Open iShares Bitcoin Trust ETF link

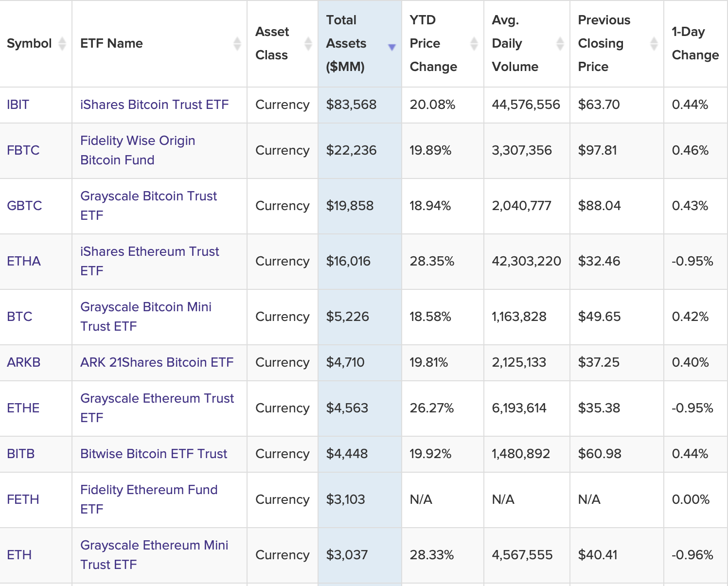(154, 105)
